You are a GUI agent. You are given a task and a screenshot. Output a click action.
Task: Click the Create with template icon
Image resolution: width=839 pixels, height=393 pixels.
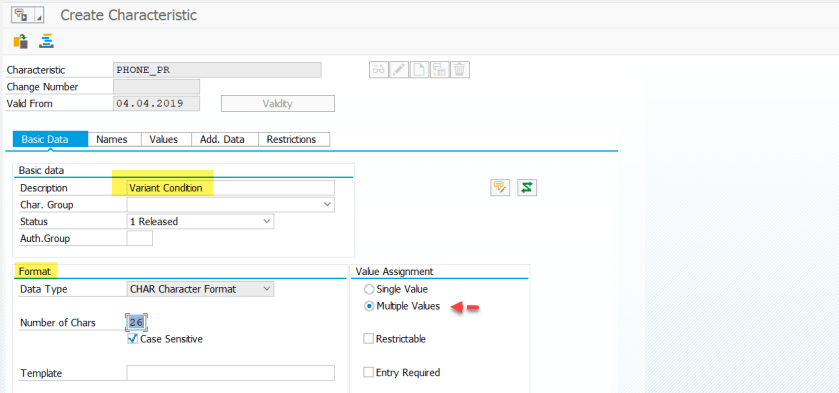[x=440, y=70]
